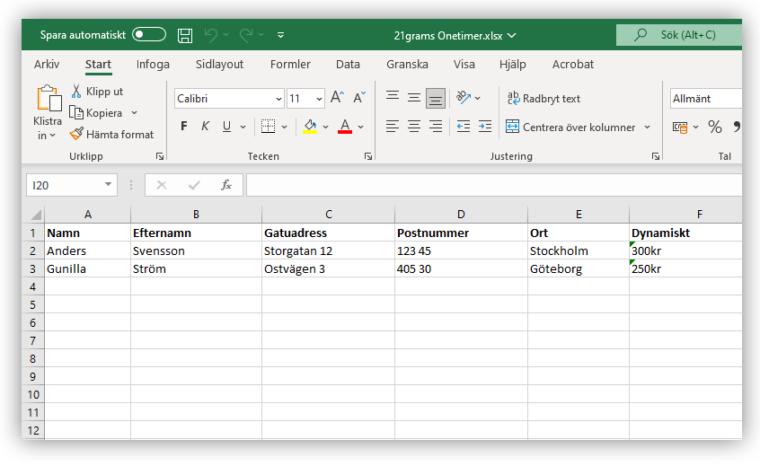
Task: Click the Name Box showing I20
Action: (x=64, y=185)
